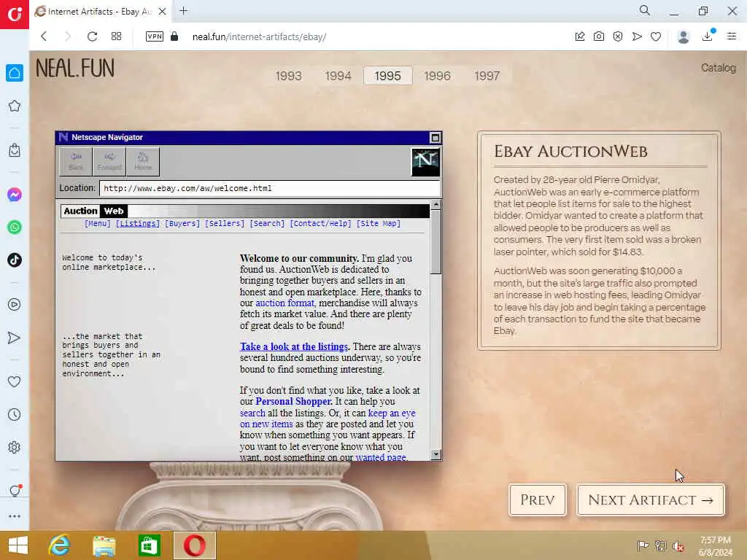Open Easy Setup sliders icon
This screenshot has height=560, width=747.
tap(732, 36)
